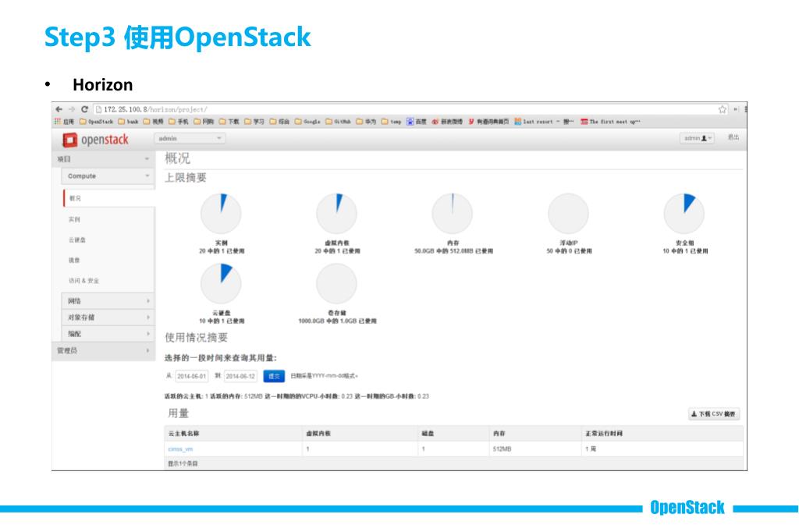Click the 实例 quota pie chart
The width and height of the screenshot is (799, 532).
(221, 214)
